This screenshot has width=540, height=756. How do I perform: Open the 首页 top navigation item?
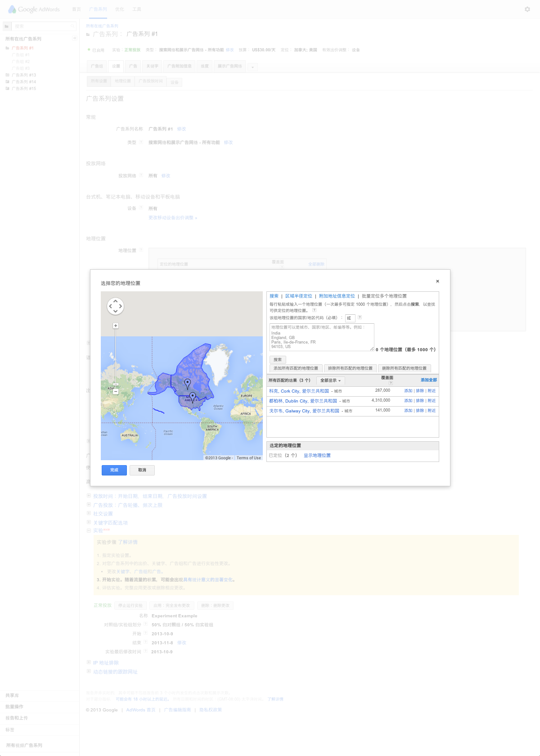76,9
